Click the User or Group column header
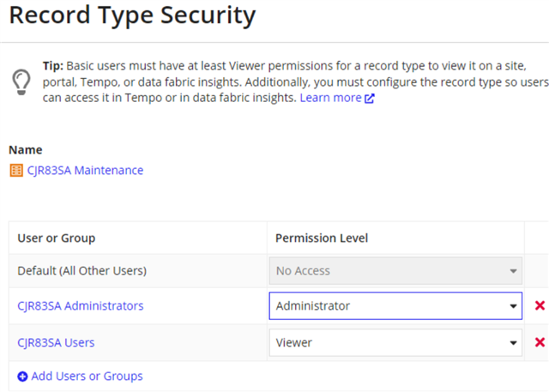The width and height of the screenshot is (549, 392). (x=57, y=238)
